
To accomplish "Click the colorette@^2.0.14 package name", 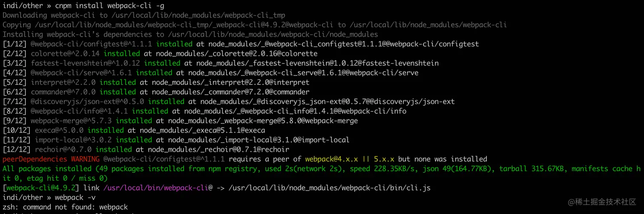I will coord(65,54).
